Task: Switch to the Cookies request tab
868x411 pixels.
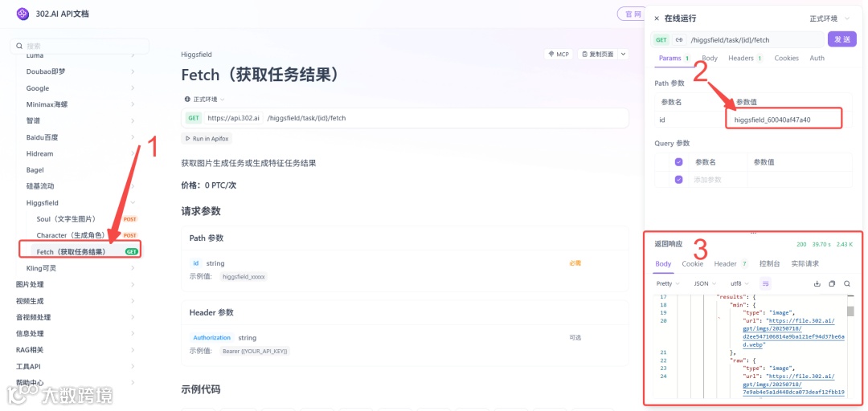Action: point(786,58)
